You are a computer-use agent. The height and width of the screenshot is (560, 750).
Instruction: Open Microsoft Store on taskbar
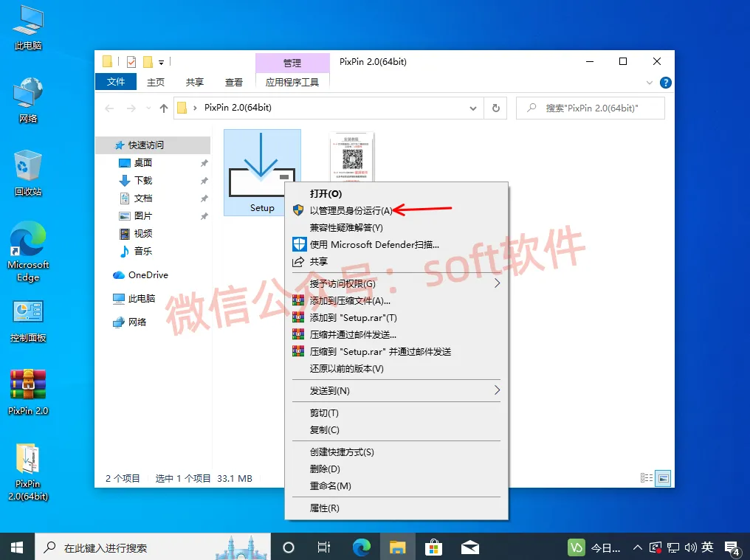pos(433,547)
